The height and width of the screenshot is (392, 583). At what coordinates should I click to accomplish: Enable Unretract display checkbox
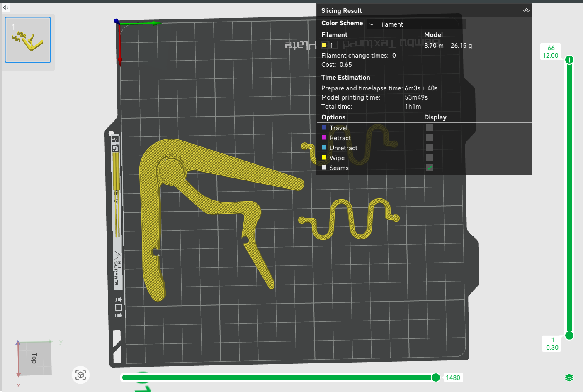430,148
